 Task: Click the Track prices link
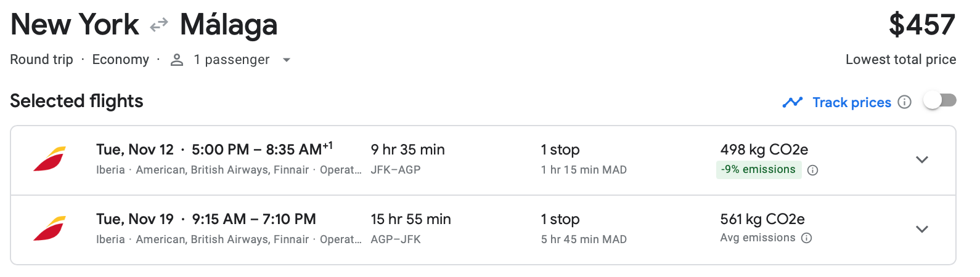pos(852,102)
